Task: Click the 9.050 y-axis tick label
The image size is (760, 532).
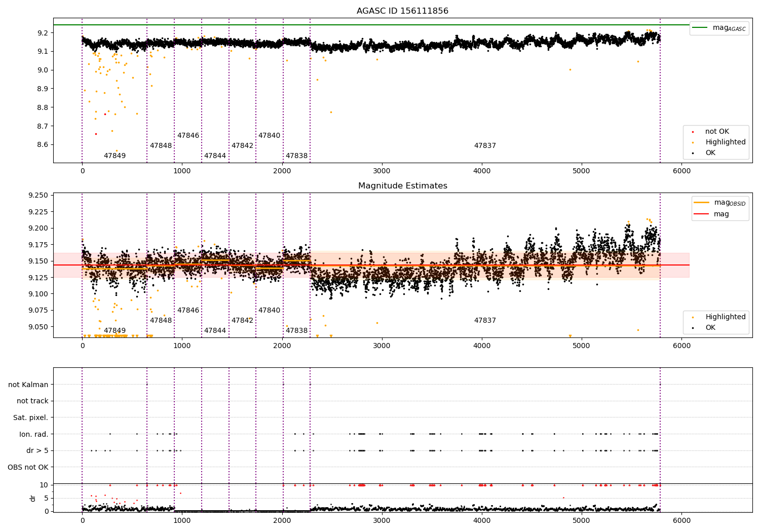Action: point(39,327)
